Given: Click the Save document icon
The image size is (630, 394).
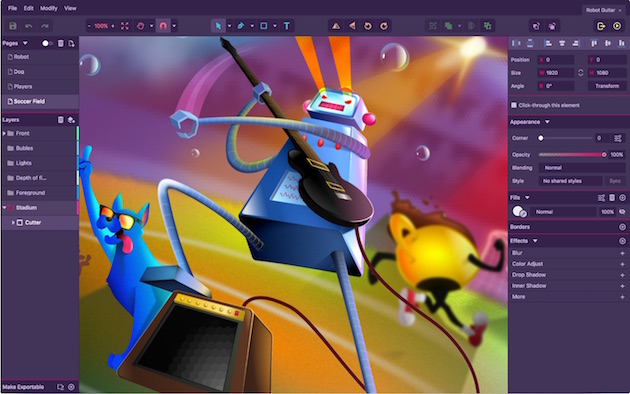Looking at the screenshot, I should 13,26.
